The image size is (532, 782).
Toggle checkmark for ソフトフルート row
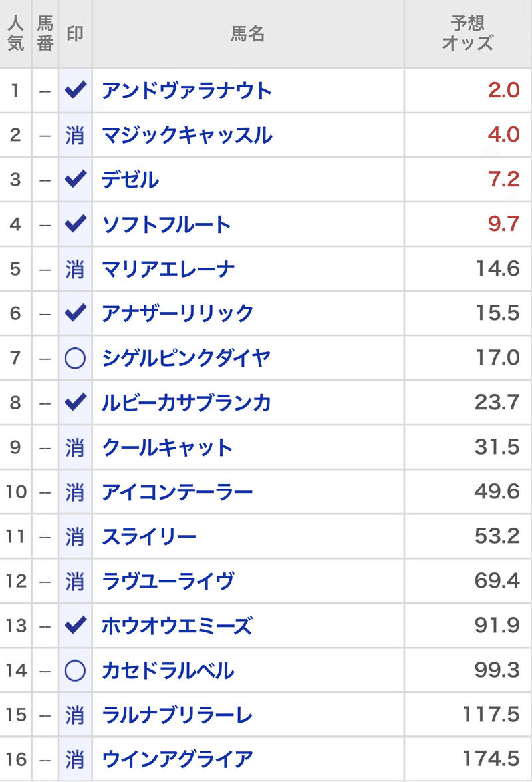point(76,224)
